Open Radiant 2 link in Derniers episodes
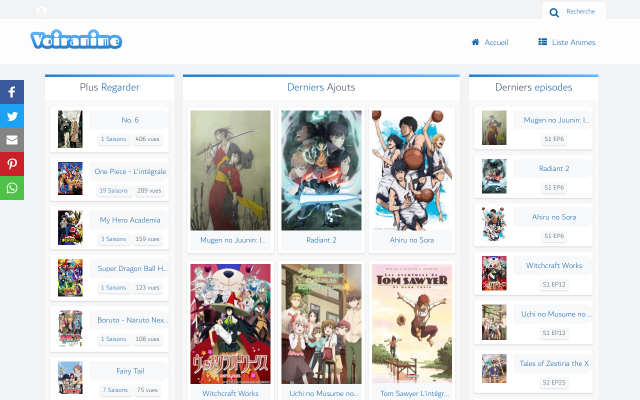 pyautogui.click(x=554, y=168)
